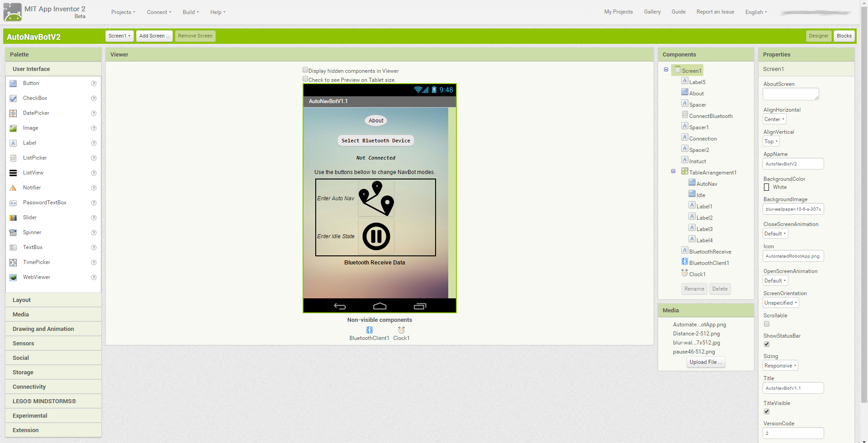Image resolution: width=868 pixels, height=443 pixels.
Task: Open the Connect menu
Action: coord(159,12)
